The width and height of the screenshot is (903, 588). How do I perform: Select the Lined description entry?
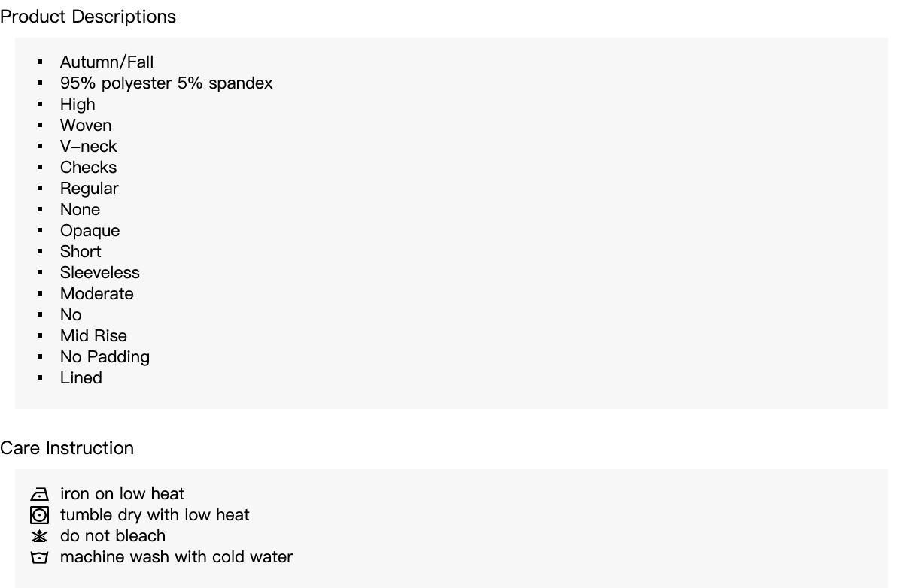tap(81, 378)
